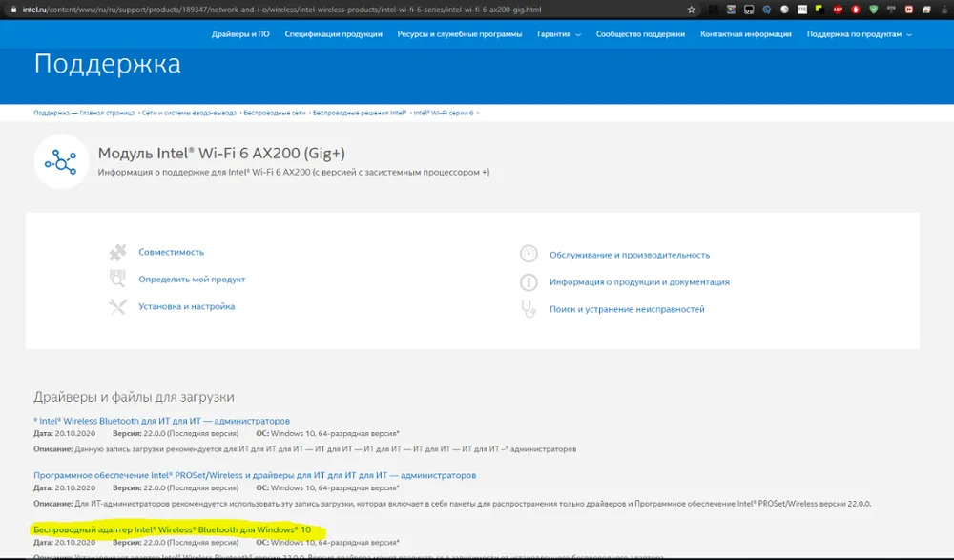Open the green shield AdGuard extension icon
954x560 pixels.
click(874, 10)
